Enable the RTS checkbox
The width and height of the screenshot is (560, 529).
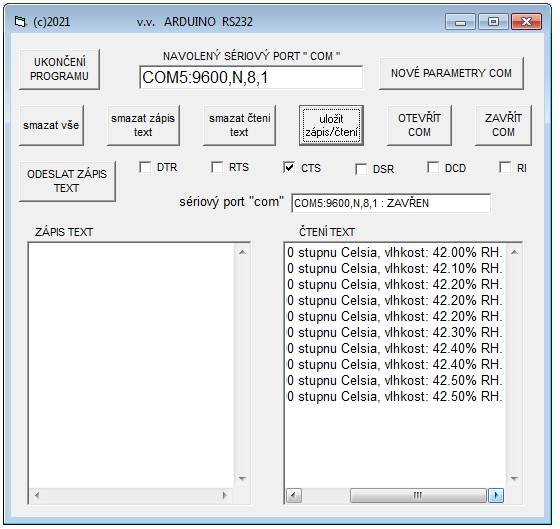coord(217,167)
